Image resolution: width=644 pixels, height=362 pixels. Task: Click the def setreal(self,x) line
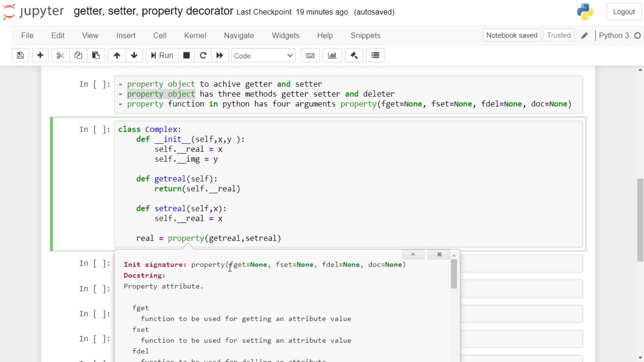pyautogui.click(x=181, y=208)
